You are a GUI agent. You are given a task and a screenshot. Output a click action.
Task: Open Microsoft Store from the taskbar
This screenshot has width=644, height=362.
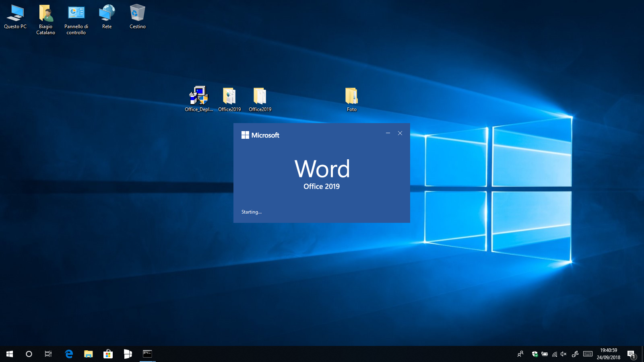(x=108, y=354)
